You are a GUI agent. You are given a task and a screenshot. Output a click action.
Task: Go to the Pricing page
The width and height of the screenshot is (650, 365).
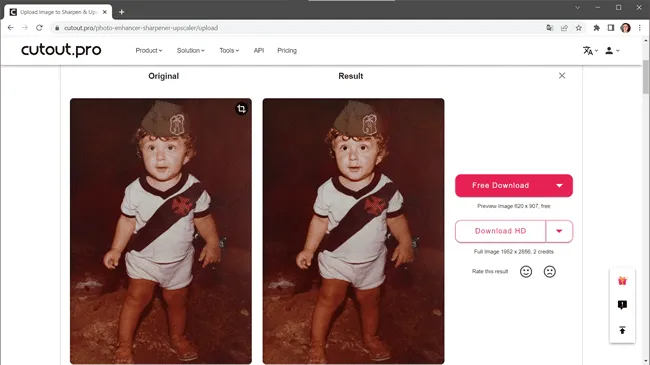click(287, 51)
